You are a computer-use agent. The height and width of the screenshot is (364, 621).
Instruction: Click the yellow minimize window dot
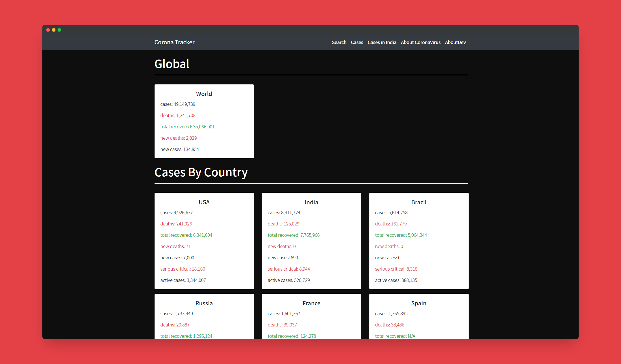(54, 30)
